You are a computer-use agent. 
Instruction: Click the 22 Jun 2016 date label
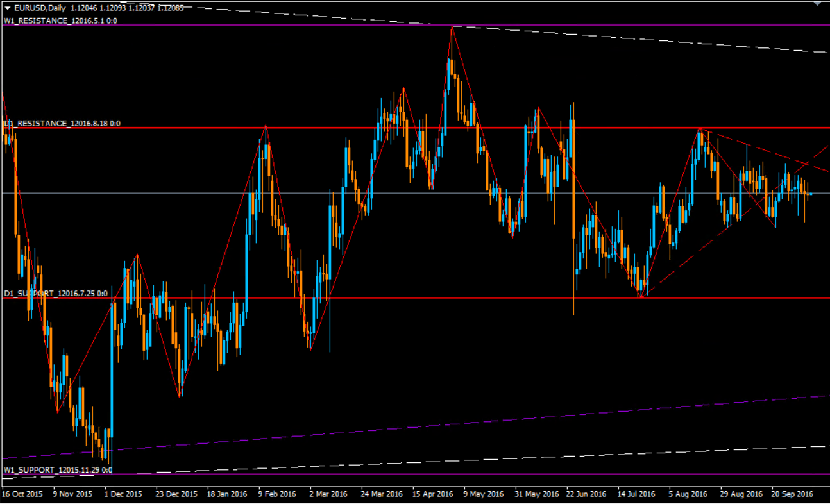coord(586,494)
